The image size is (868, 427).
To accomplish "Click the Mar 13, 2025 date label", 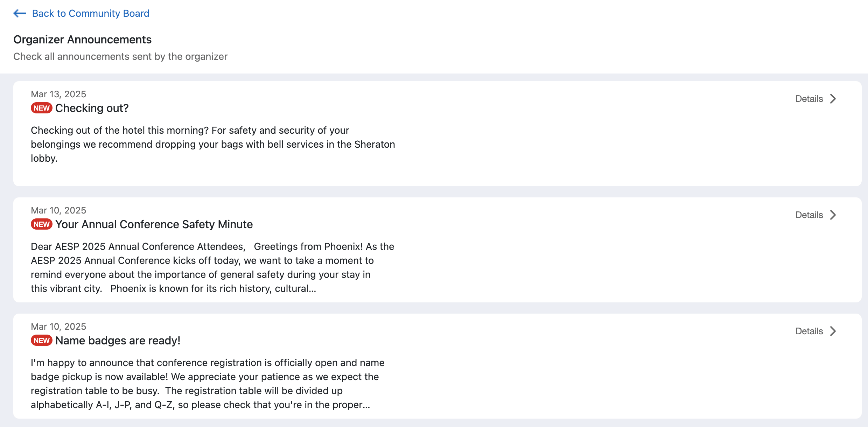I will 58,94.
